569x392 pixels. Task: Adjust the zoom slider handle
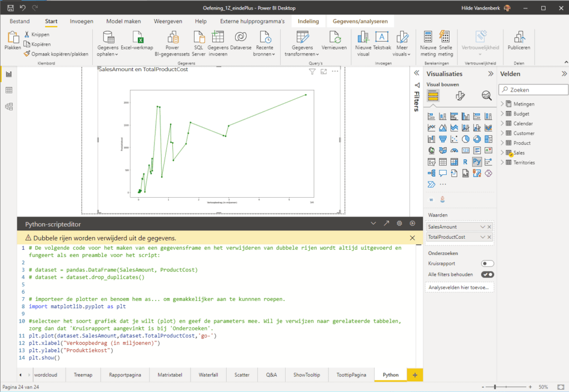[x=495, y=387]
